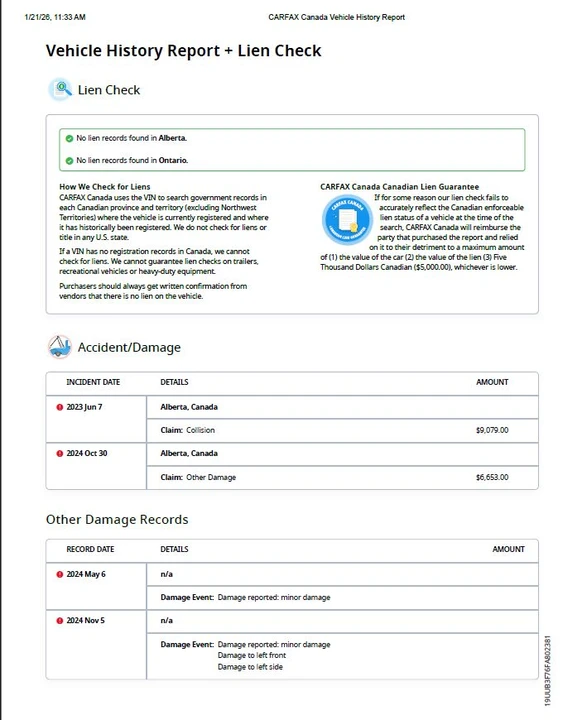Click the CARFAX Canada lien guarantee badge
The height and width of the screenshot is (720, 582).
point(347,220)
